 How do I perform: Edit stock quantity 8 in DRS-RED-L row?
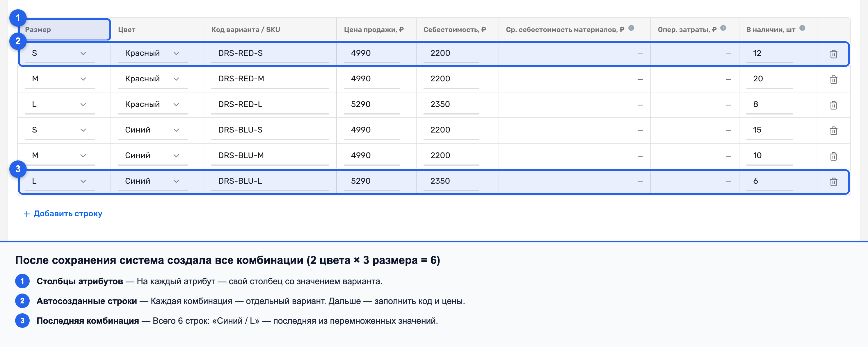tap(769, 104)
